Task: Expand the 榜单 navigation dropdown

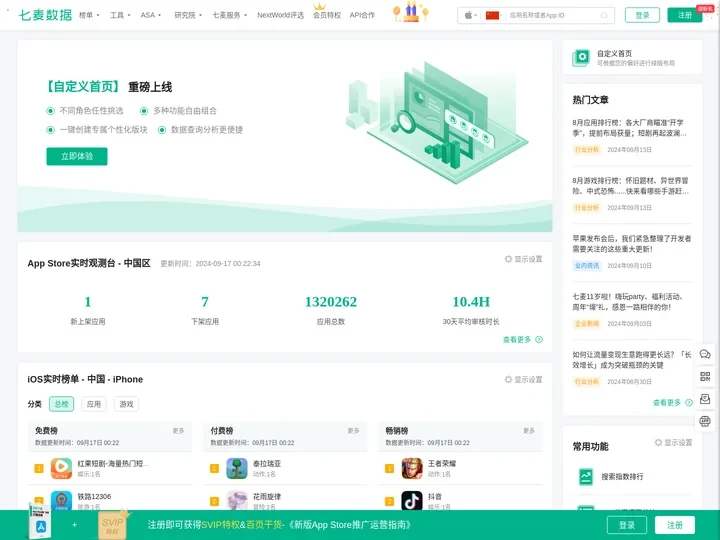Action: point(89,15)
